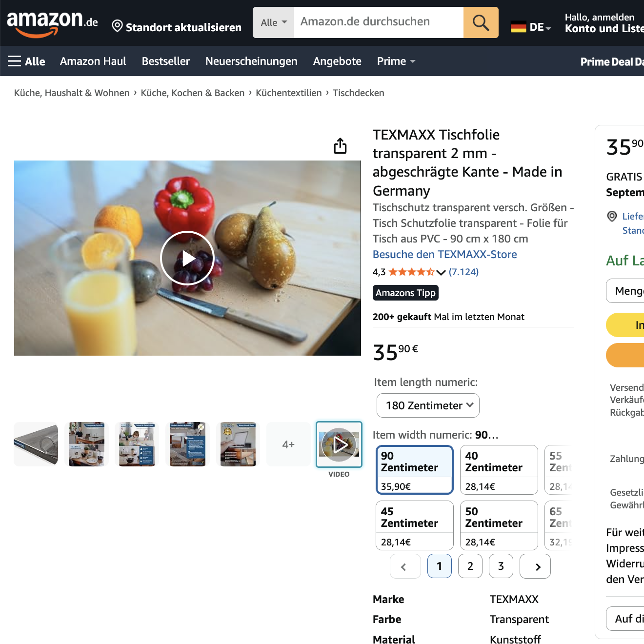
Task: Go to next width options page arrow
Action: 535,566
